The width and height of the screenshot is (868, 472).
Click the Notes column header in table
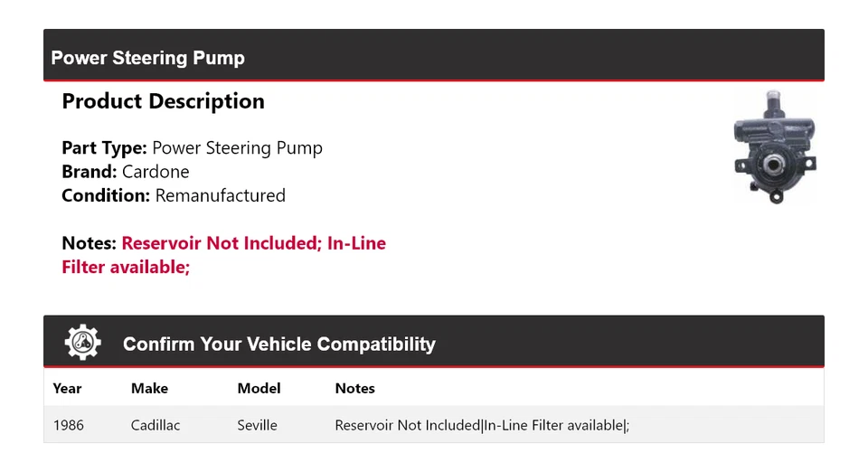[x=354, y=388]
